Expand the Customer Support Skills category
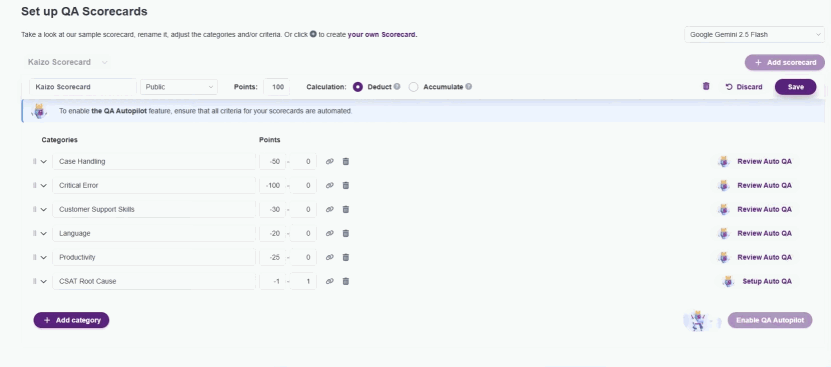The width and height of the screenshot is (831, 367). (44, 209)
